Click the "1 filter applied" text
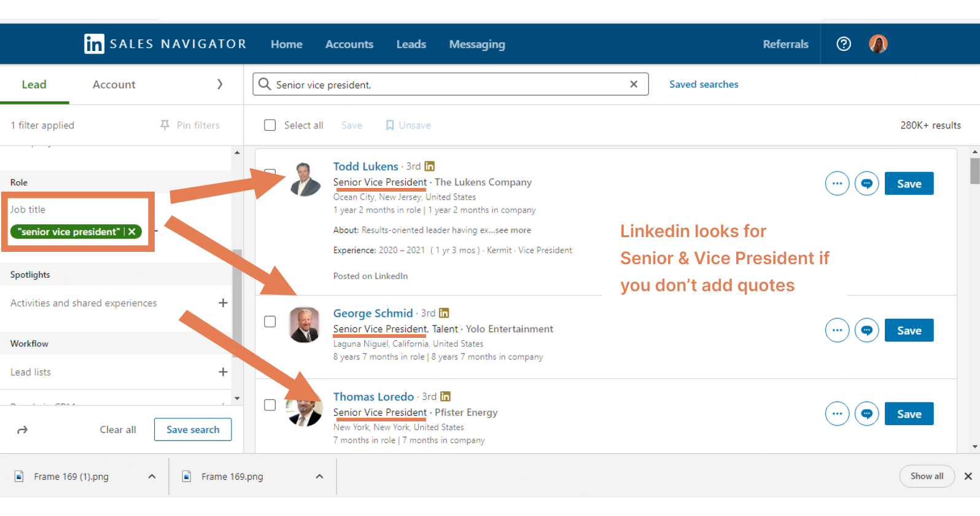Screen dimensions: 980x516 tap(42, 125)
